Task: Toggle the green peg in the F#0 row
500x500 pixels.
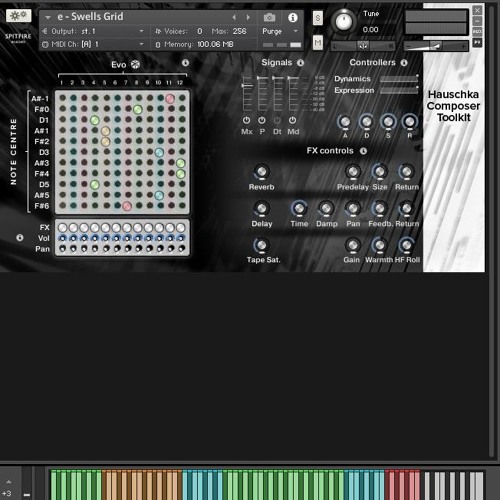Action: tap(138, 109)
